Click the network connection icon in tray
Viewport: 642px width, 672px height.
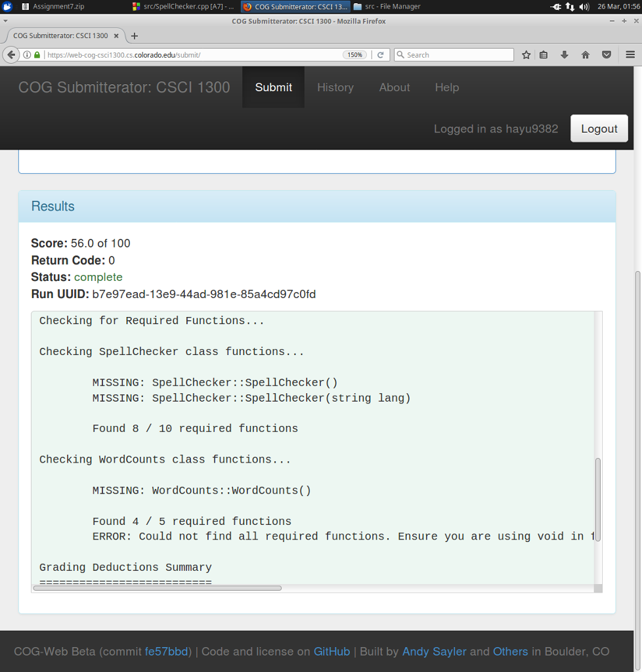click(x=570, y=7)
